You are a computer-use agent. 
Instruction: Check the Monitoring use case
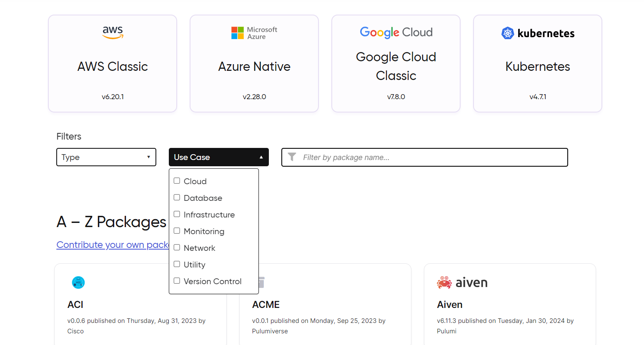pos(177,230)
